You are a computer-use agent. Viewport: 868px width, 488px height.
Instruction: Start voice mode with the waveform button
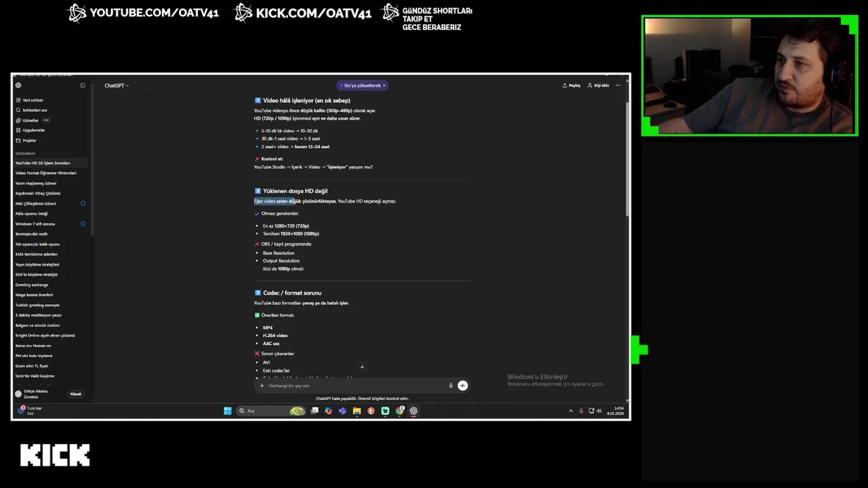(462, 386)
